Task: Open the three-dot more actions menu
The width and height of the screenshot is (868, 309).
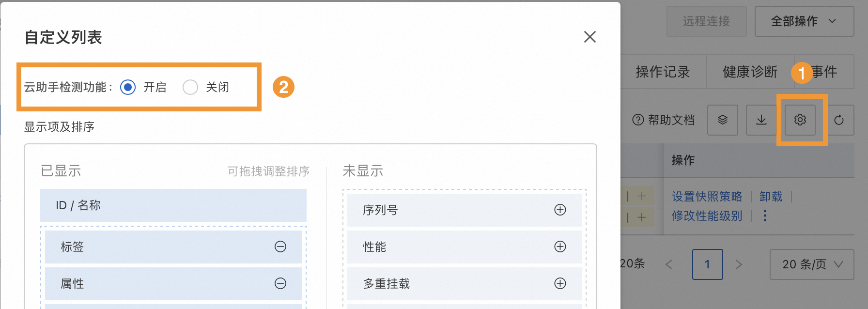Action: (765, 216)
